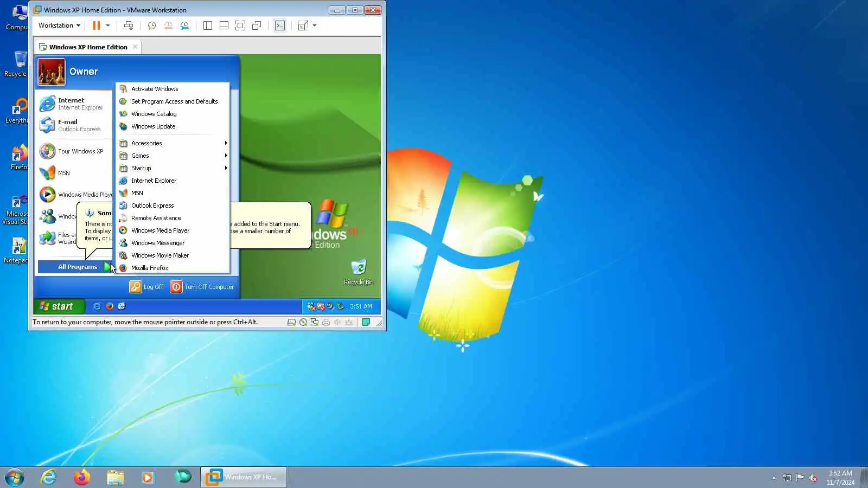Open Windows Media Player on Windows 7 taskbar

pos(148,477)
